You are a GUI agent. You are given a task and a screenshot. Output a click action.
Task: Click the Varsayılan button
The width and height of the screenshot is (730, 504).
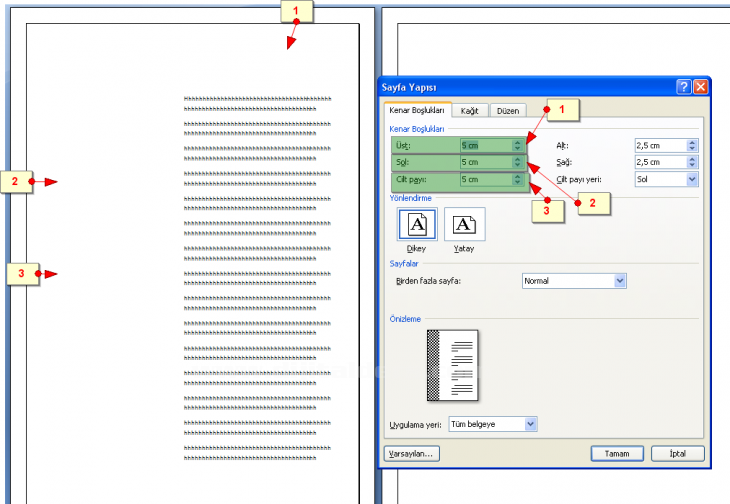(x=412, y=454)
